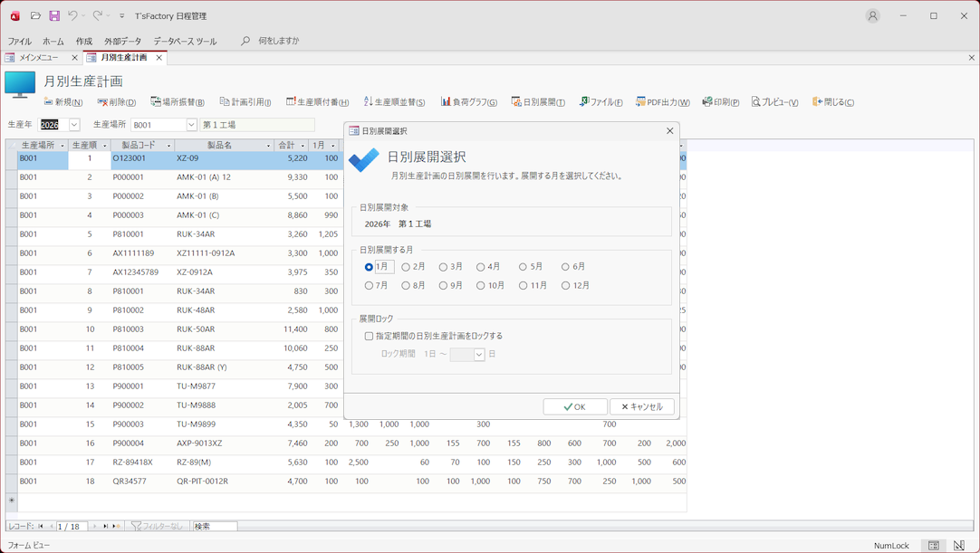Switch to the メインメニュー tab
The image size is (980, 553).
pos(39,58)
